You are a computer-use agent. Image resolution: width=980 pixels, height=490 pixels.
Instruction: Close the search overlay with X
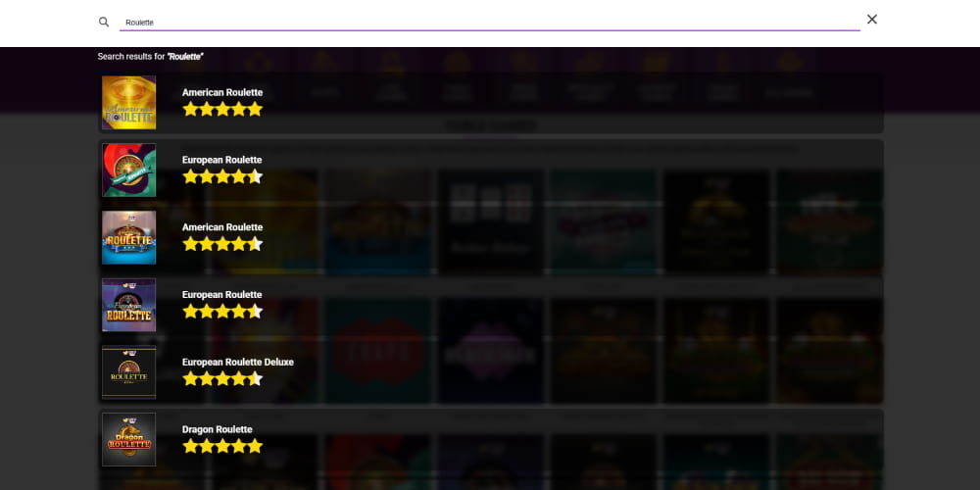coord(872,20)
